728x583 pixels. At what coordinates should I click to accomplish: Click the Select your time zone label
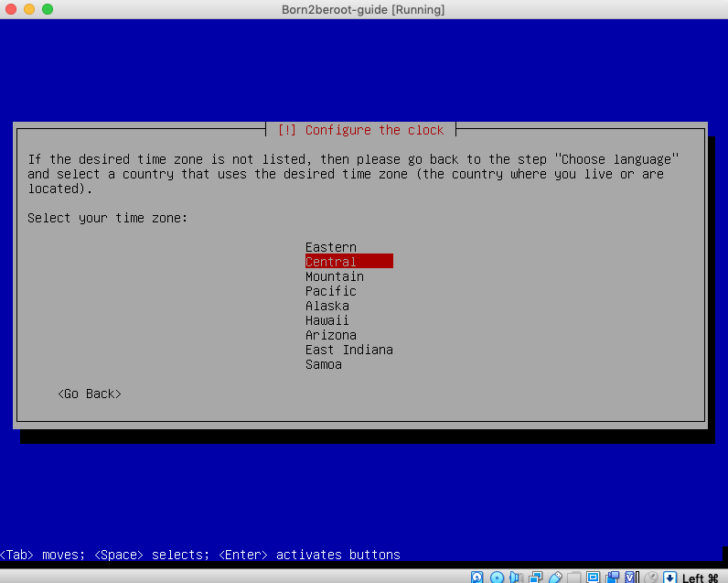click(107, 218)
